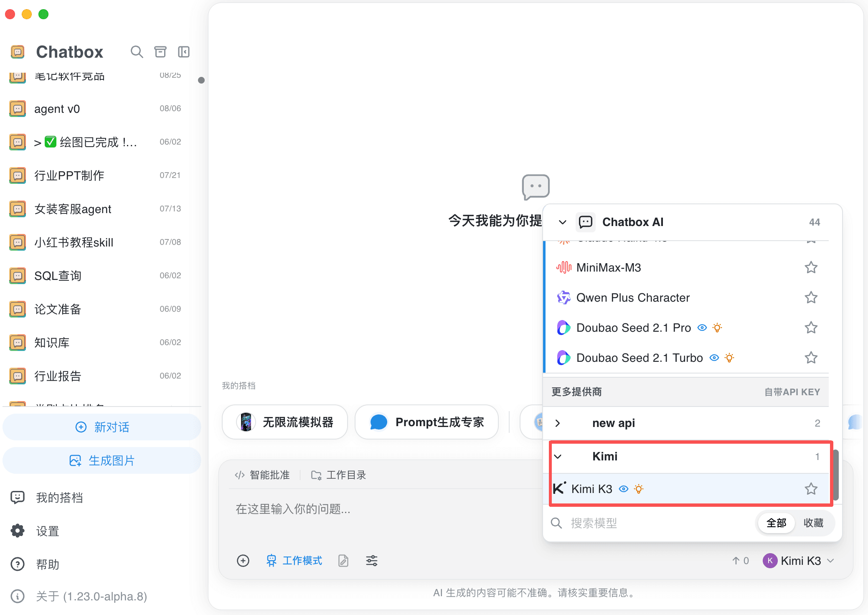Viewport: 868px width, 615px height.
Task: Click the MiniMax waveform logo icon
Action: tap(563, 267)
